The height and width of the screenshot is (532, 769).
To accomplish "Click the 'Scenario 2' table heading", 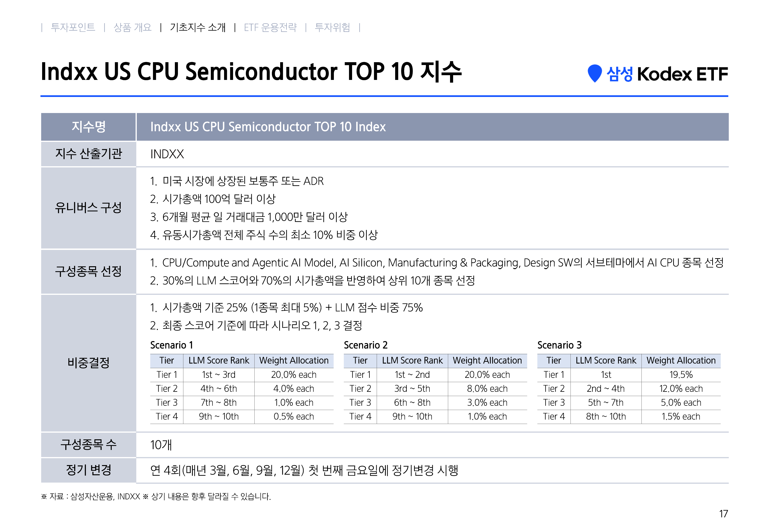I will tap(366, 345).
